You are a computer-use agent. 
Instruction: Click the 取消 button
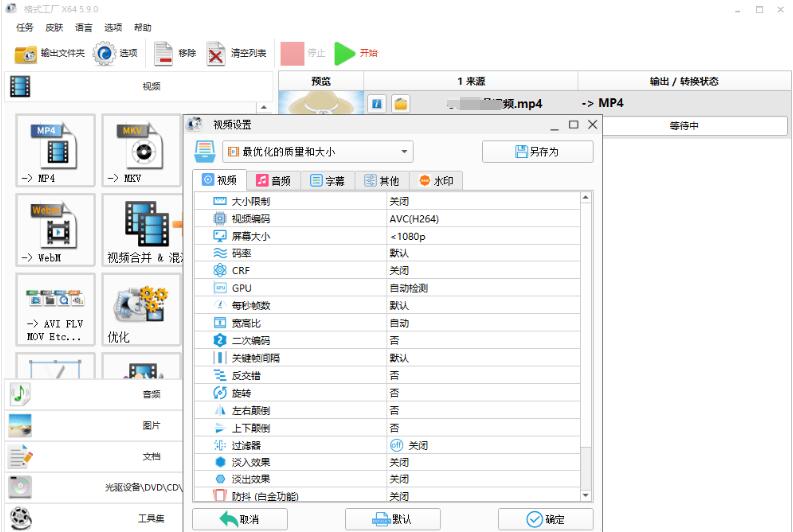click(x=240, y=519)
